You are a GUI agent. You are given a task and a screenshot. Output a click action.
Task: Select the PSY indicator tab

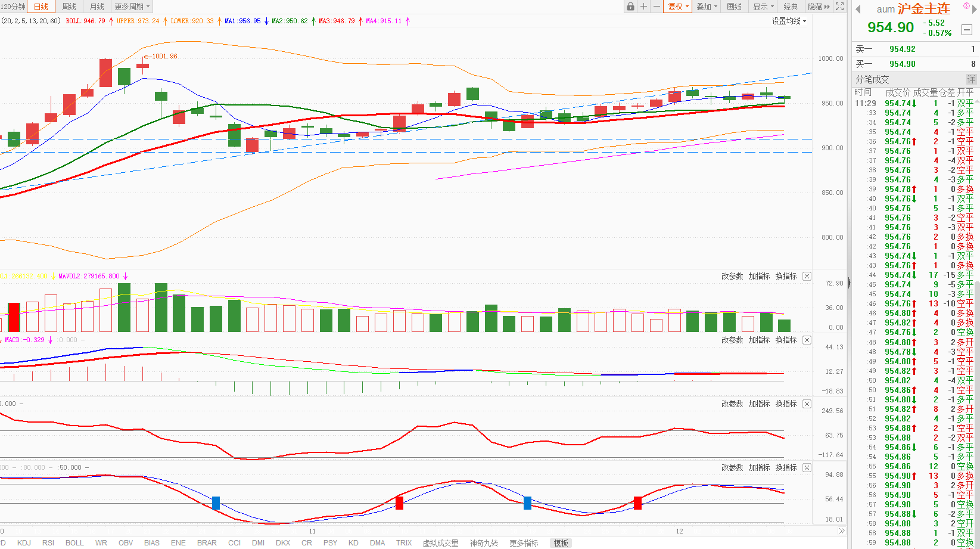330,543
